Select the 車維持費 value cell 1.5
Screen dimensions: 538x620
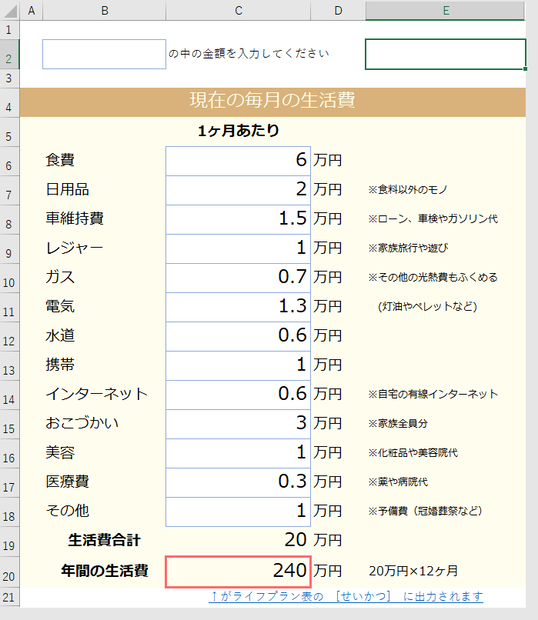tap(238, 219)
